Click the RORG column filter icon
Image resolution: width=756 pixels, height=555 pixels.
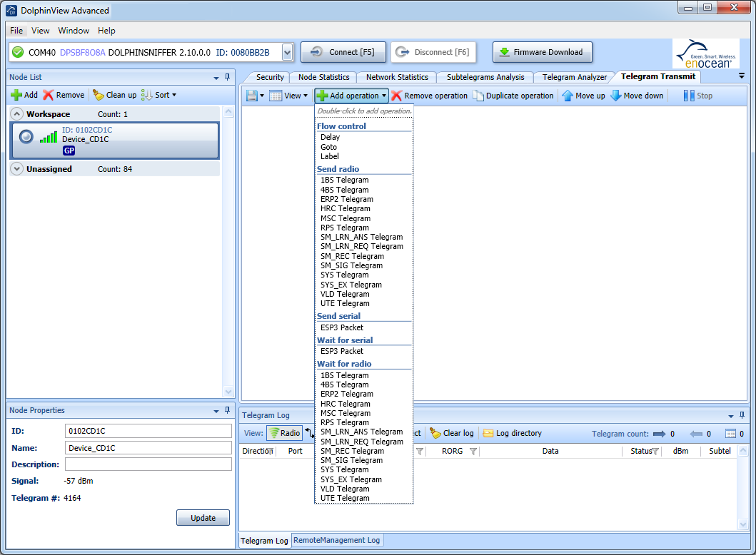(473, 452)
